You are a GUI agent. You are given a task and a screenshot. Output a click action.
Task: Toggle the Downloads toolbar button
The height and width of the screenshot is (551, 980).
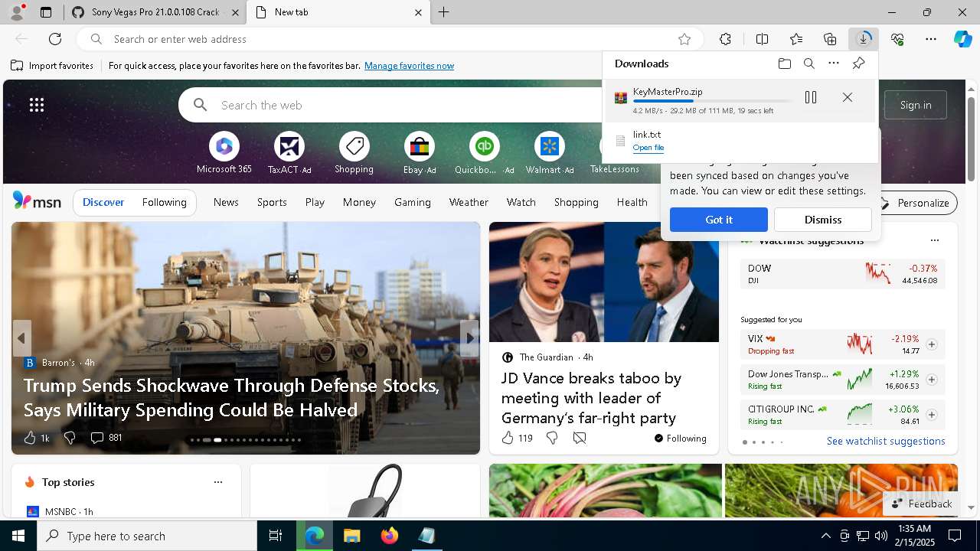[x=864, y=39]
